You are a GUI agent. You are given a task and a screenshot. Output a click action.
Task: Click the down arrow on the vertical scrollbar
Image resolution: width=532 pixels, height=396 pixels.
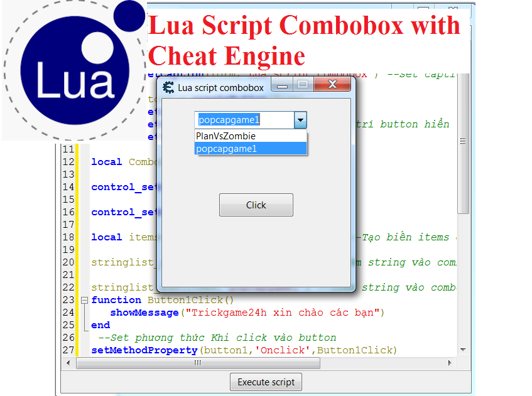[x=464, y=350]
